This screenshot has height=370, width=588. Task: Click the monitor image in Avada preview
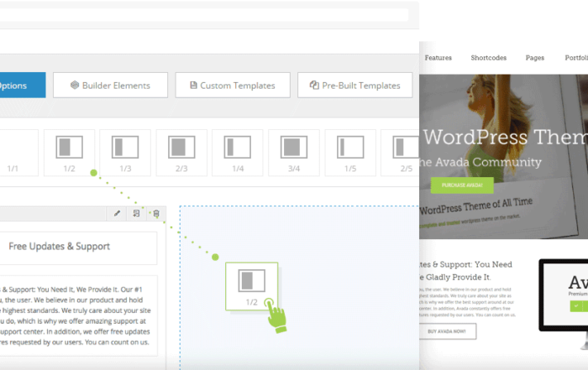(564, 304)
